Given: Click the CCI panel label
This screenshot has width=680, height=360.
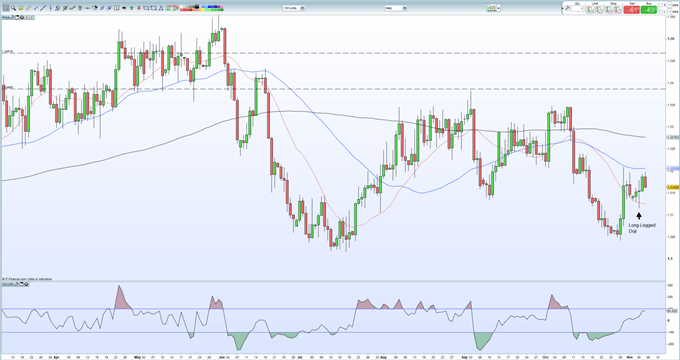Looking at the screenshot, I should [x=8, y=284].
